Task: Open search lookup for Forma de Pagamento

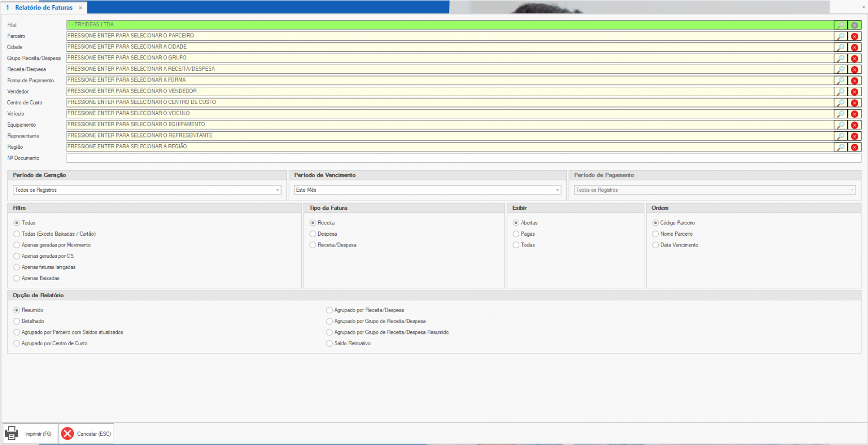Action: tap(841, 81)
